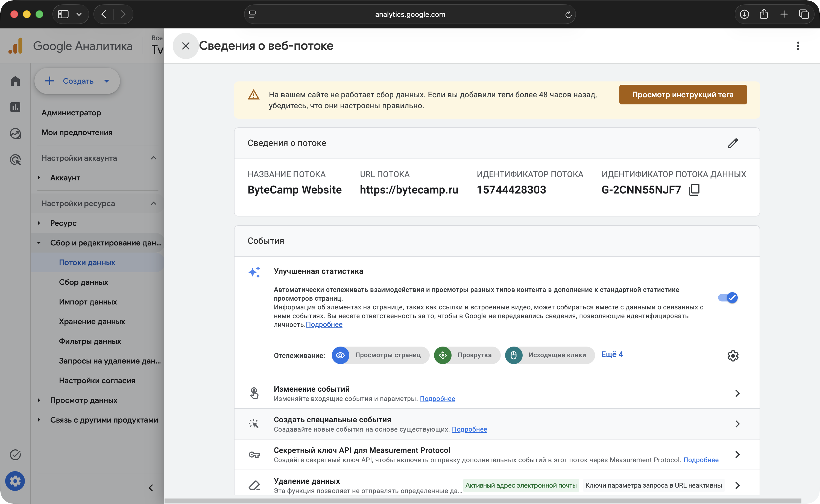This screenshot has width=820, height=504.
Task: Open Advertising icon in left rail
Action: coord(15,160)
